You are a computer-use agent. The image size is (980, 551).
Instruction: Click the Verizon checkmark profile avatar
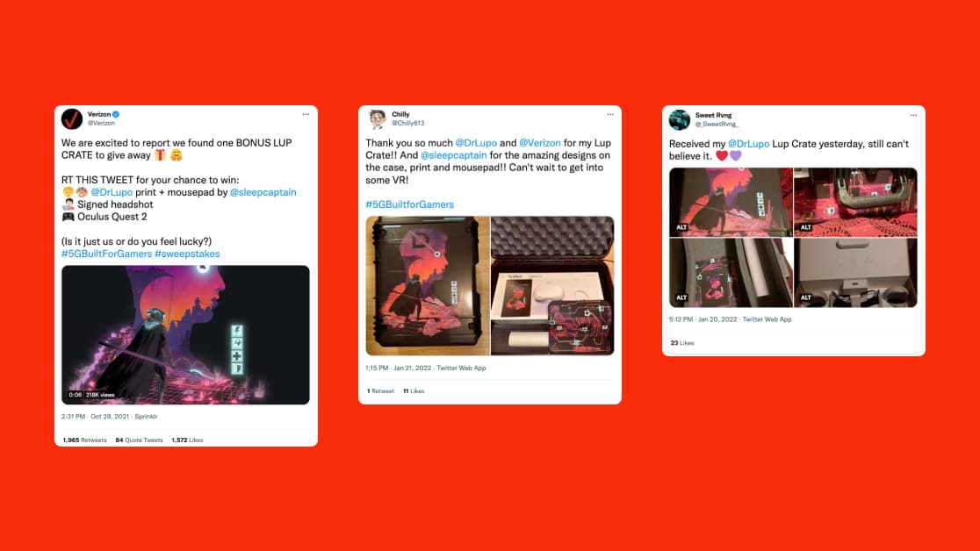pyautogui.click(x=72, y=118)
